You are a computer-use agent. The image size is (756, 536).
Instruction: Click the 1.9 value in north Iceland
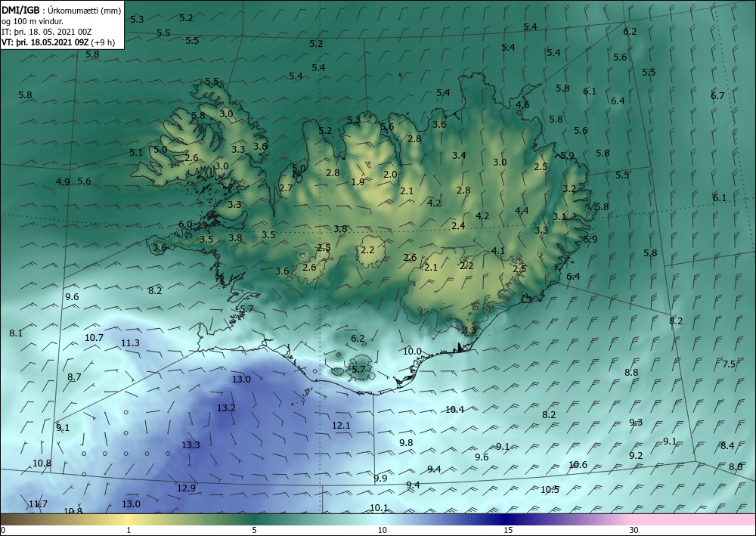358,181
